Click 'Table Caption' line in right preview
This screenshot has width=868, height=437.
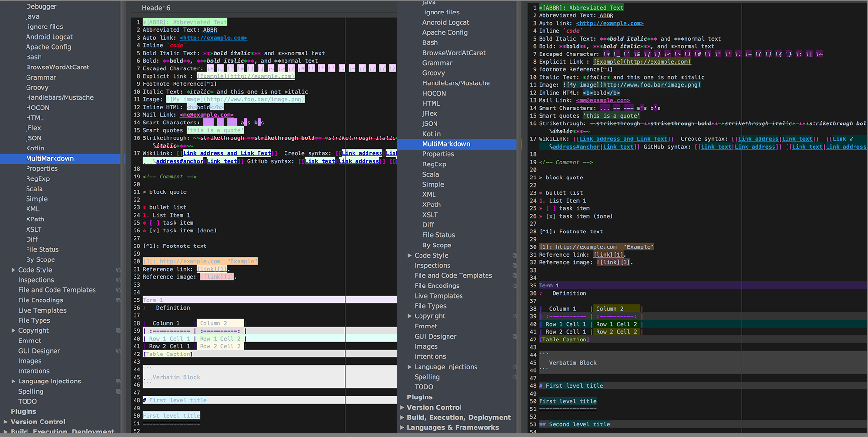564,340
